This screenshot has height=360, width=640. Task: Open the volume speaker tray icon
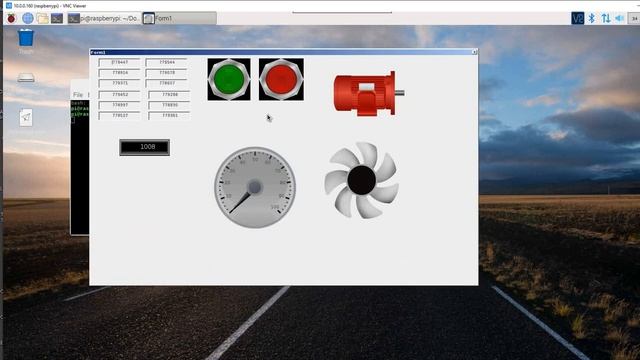coord(620,18)
